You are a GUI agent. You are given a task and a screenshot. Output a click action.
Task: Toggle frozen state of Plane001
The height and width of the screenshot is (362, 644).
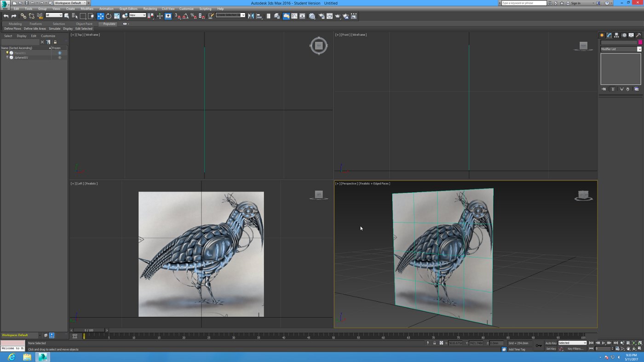59,53
